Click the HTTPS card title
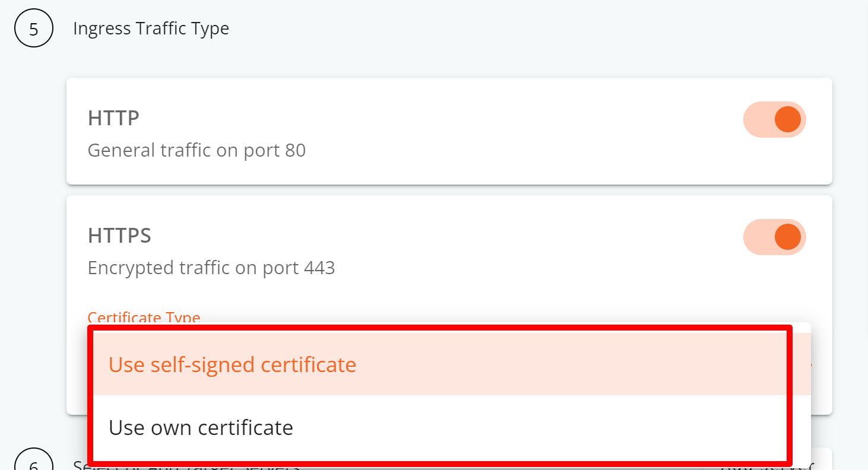 tap(119, 236)
